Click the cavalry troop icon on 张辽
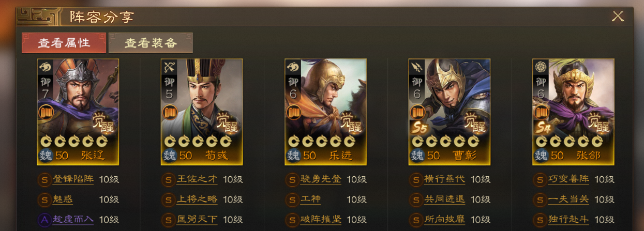The height and width of the screenshot is (231, 644). 44,67
